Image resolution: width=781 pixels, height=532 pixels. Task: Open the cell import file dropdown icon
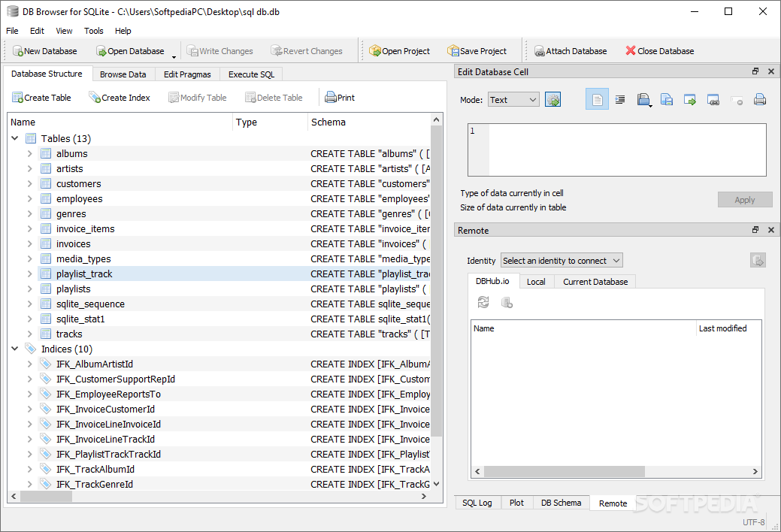643,100
